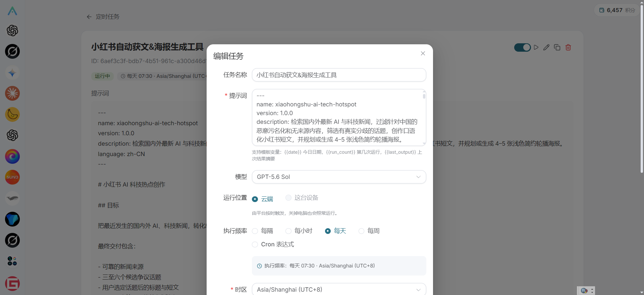Open the yellow banana icon in sidebar

tap(12, 114)
